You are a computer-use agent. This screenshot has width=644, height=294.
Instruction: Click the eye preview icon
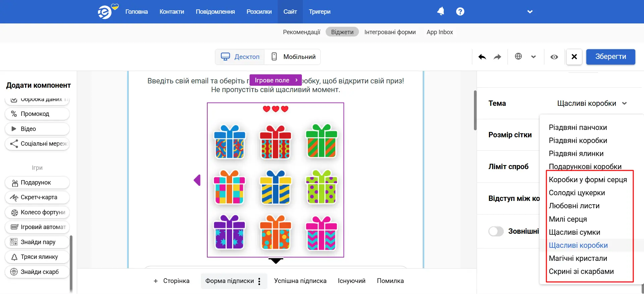pos(554,57)
